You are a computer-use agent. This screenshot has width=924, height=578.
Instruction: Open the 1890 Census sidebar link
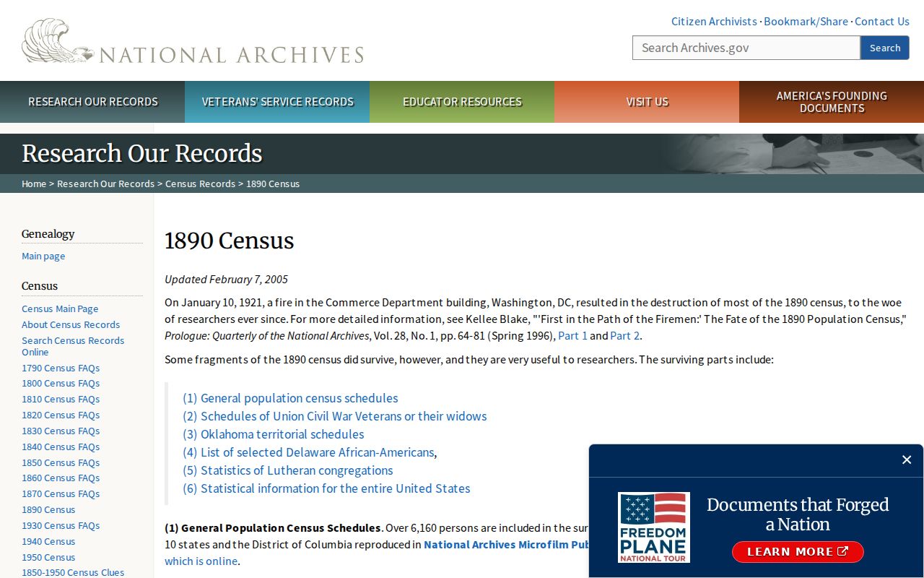click(x=48, y=509)
